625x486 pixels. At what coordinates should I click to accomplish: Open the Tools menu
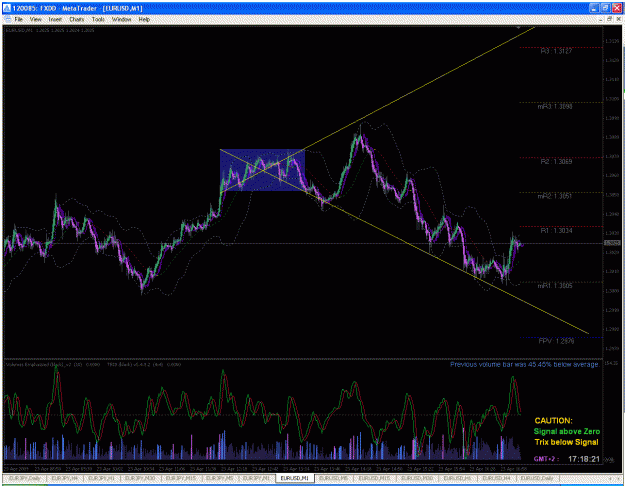pyautogui.click(x=98, y=19)
